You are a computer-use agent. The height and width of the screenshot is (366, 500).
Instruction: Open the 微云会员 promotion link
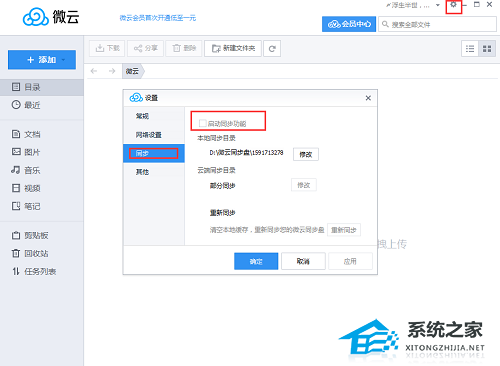(x=158, y=18)
